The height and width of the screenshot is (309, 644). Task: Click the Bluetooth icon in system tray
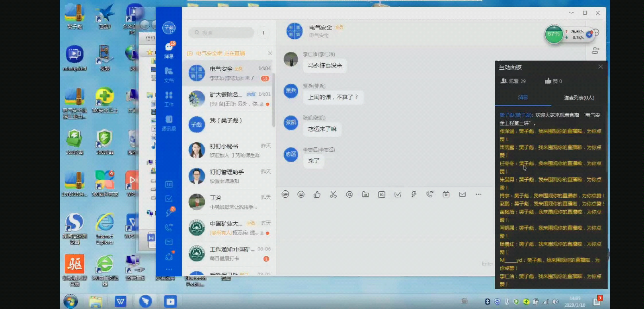pyautogui.click(x=487, y=302)
